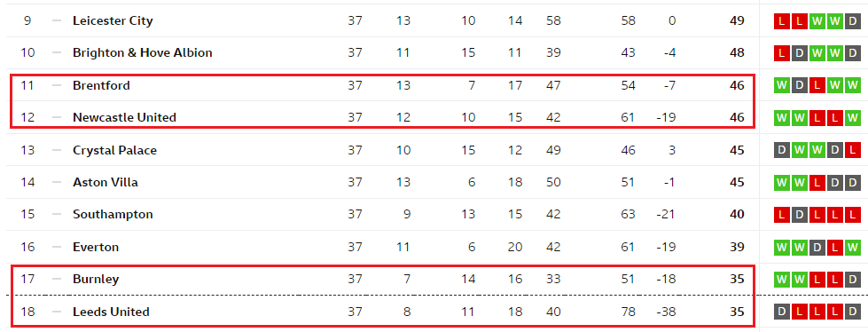Click Crystal Palace's red L form badge
The height and width of the screenshot is (332, 868).
(x=853, y=150)
